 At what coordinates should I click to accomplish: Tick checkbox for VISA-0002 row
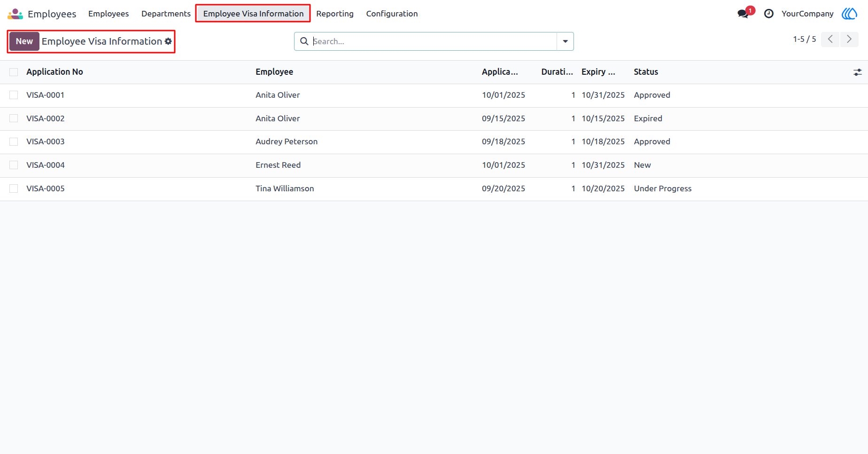click(14, 118)
